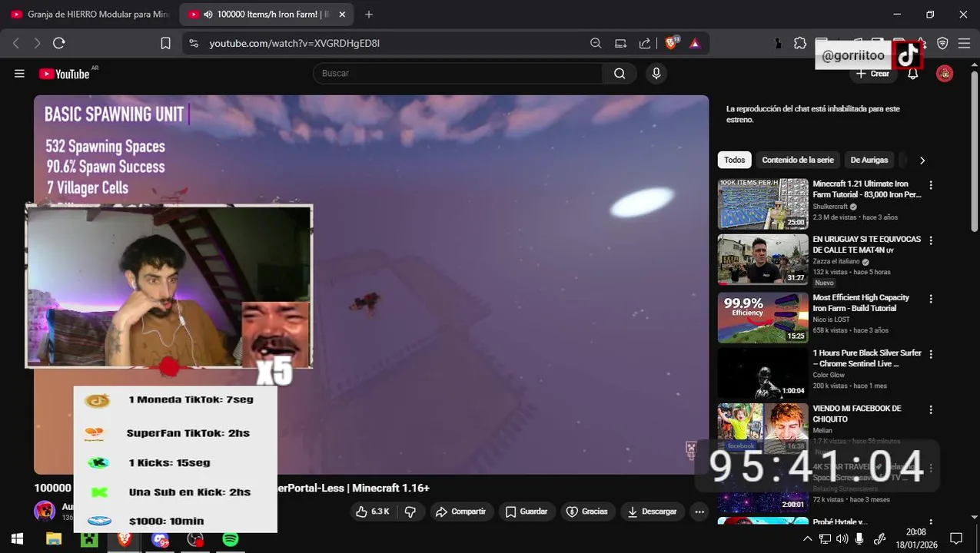Viewport: 980px width, 553px height.
Task: Select the Todos filter chip
Action: (x=734, y=160)
